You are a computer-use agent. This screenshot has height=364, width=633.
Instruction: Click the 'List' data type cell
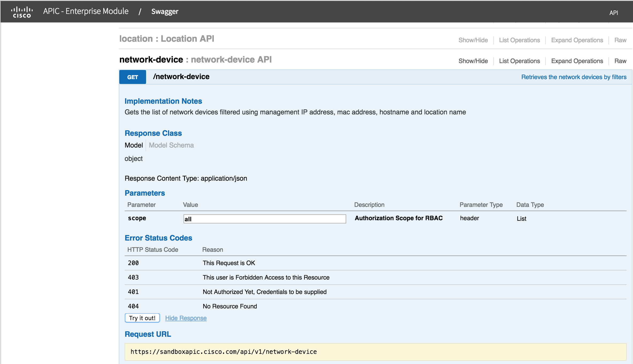[x=521, y=219]
